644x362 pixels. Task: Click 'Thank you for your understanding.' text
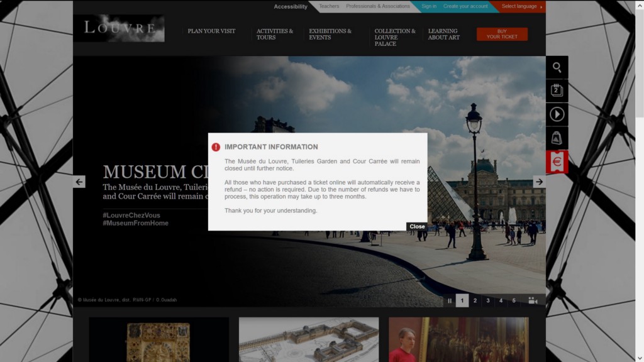(270, 211)
